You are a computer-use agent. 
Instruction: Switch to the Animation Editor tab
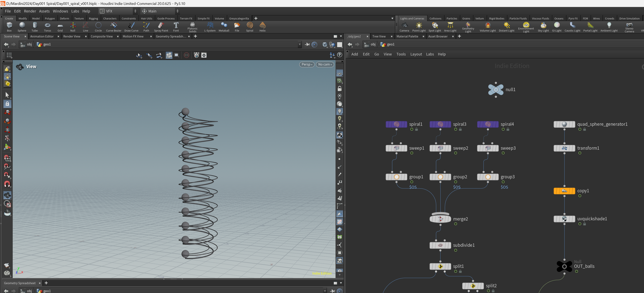point(42,36)
